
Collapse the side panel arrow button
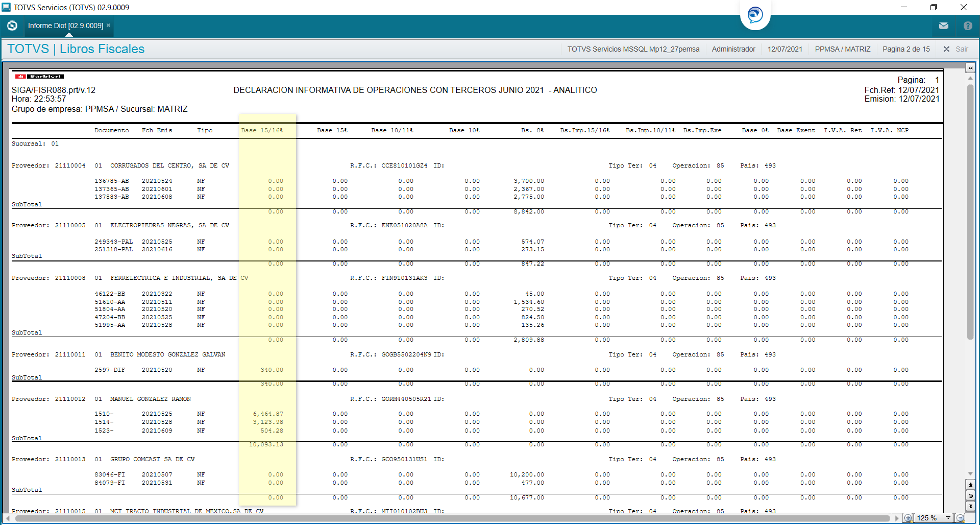(x=970, y=68)
